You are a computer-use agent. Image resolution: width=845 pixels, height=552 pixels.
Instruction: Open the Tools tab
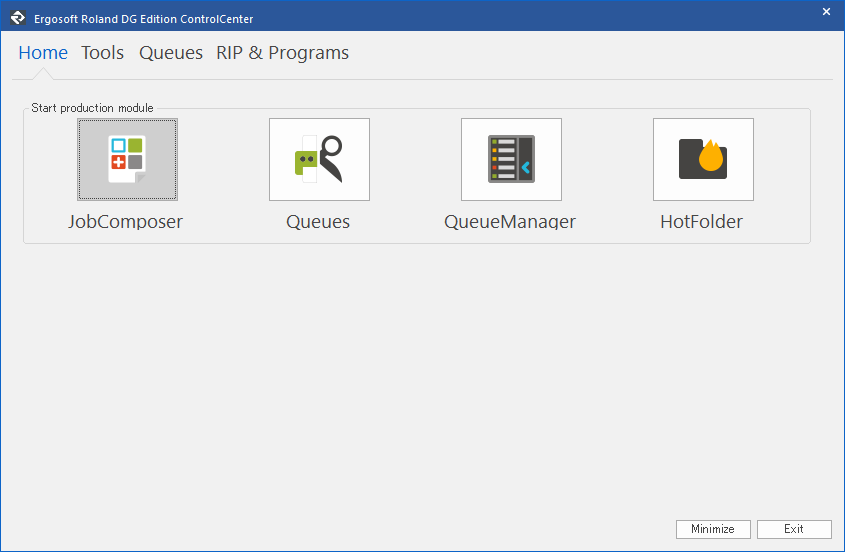tap(103, 53)
